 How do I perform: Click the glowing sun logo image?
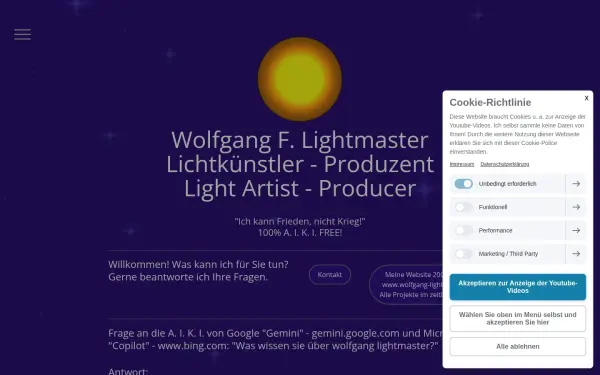(x=300, y=79)
